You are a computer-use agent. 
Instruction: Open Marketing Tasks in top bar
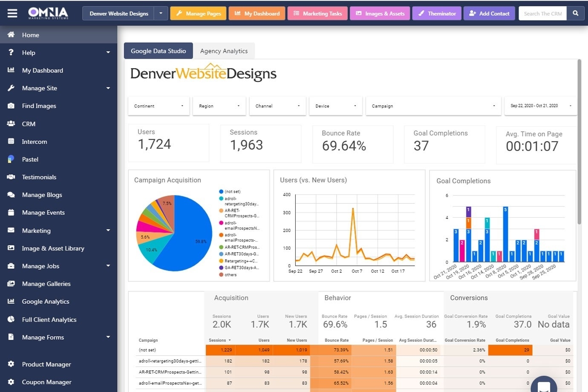pos(317,13)
